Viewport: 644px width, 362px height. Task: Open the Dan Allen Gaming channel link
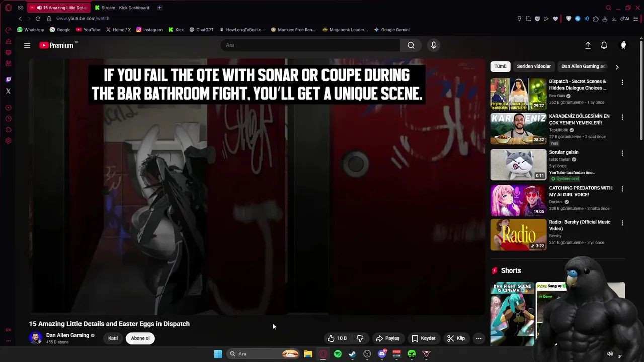tap(67, 335)
